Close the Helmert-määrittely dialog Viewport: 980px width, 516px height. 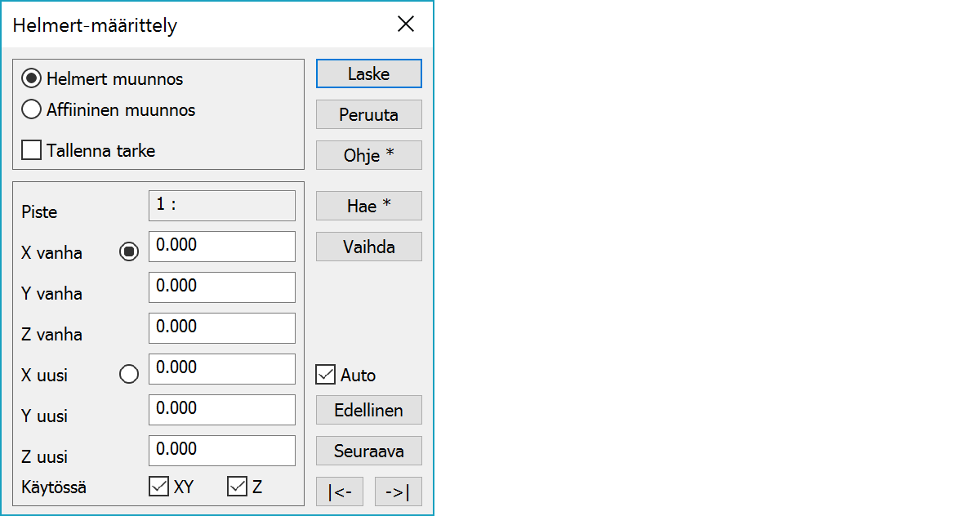pyautogui.click(x=406, y=24)
